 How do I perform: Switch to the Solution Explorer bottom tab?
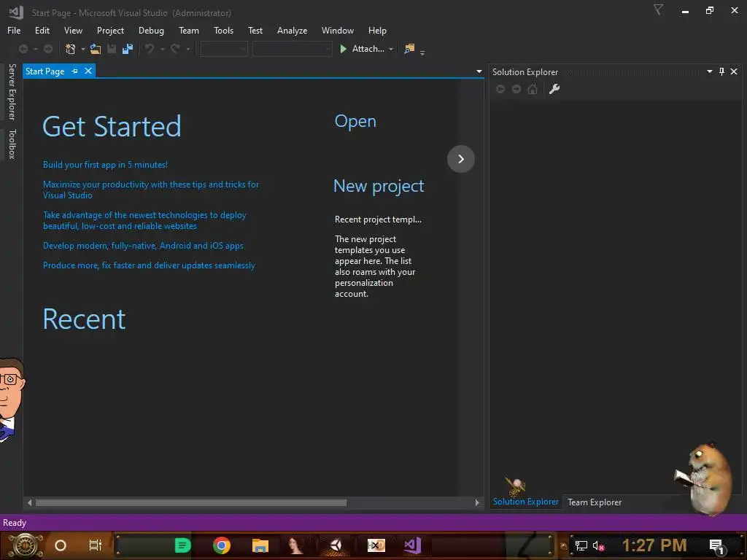[525, 502]
